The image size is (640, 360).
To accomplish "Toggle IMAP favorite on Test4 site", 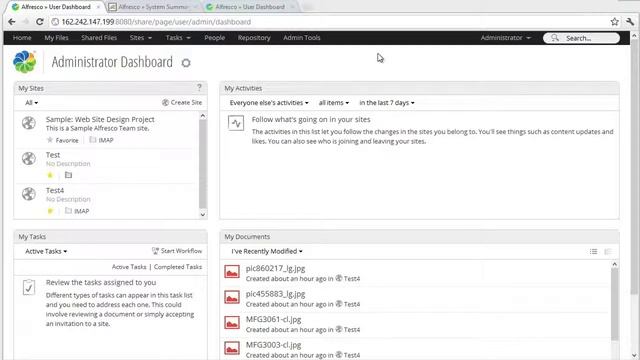I will (77, 211).
